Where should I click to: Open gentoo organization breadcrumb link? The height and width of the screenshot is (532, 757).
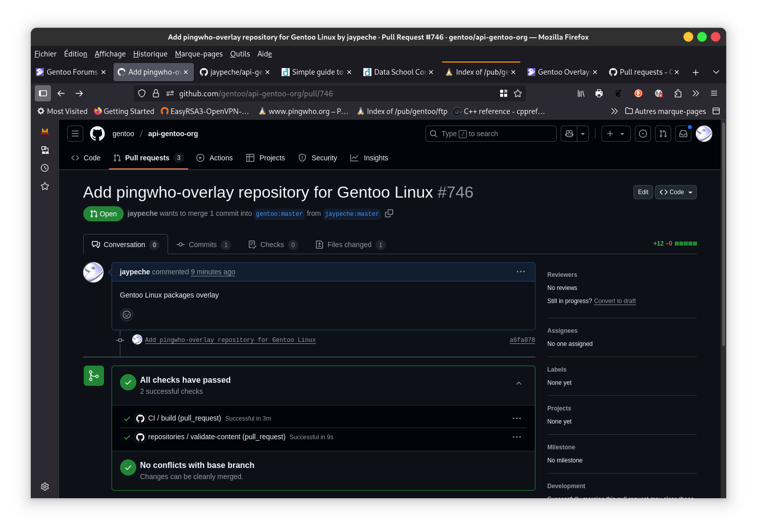coord(123,134)
